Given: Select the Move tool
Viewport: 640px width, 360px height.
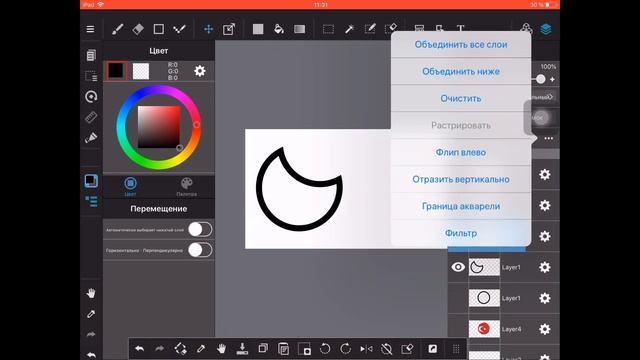Looking at the screenshot, I should (x=209, y=29).
